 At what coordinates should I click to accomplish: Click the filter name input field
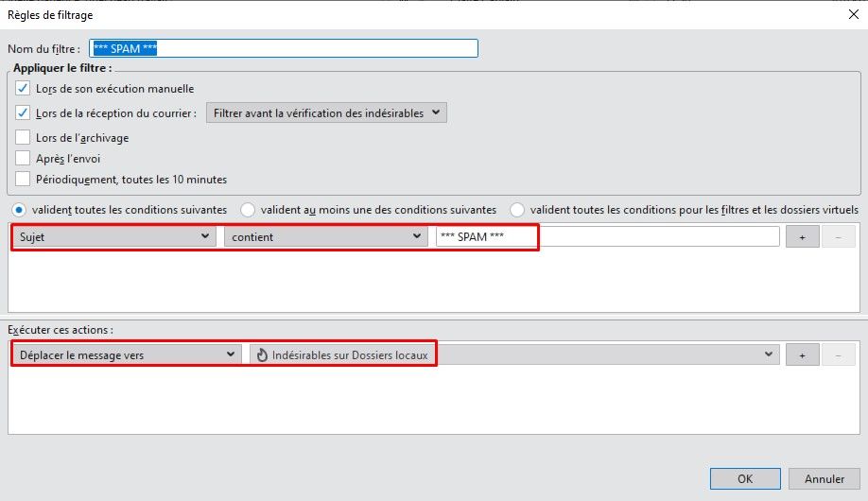point(284,48)
